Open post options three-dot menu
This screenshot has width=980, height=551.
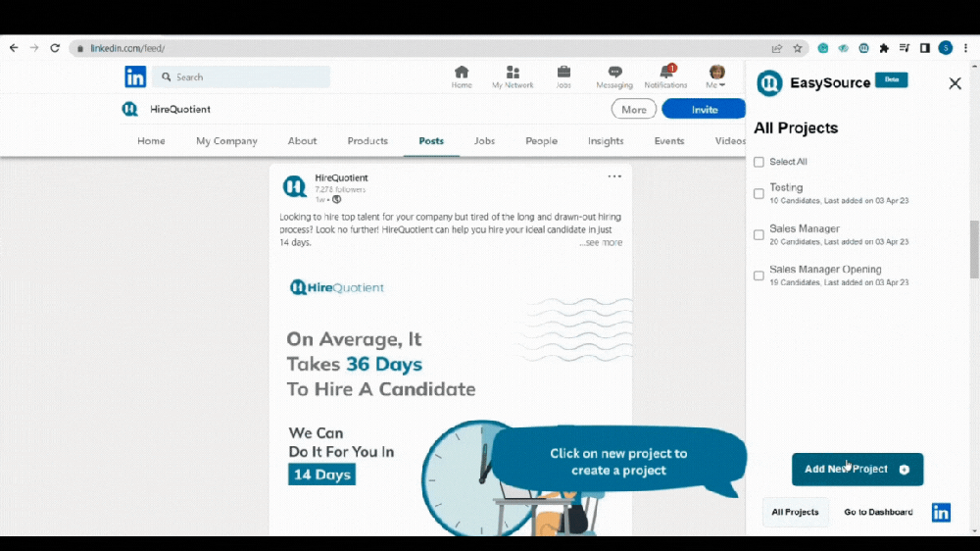[614, 176]
